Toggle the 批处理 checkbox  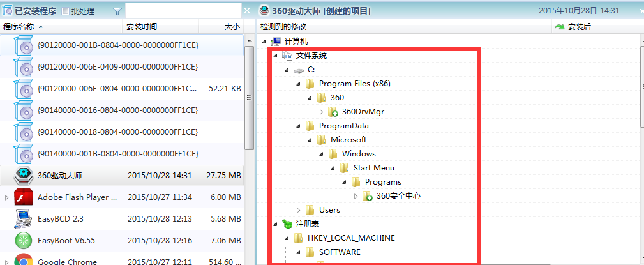(65, 11)
